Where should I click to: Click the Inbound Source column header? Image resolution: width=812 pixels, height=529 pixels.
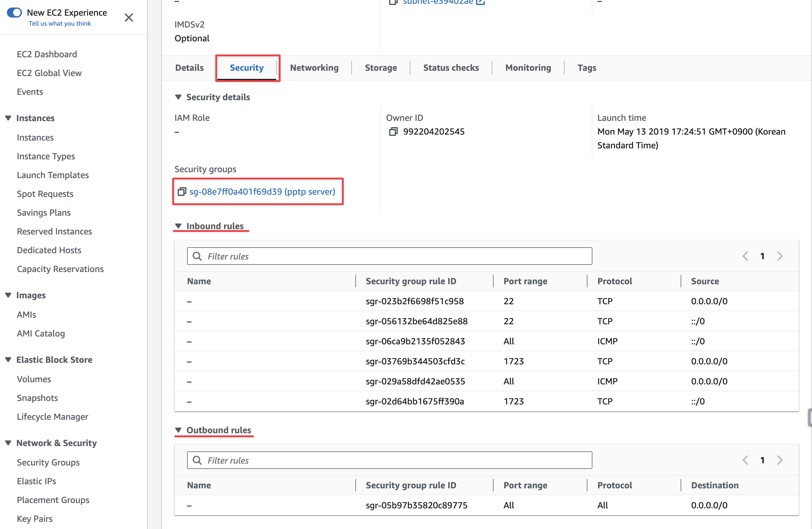click(705, 281)
